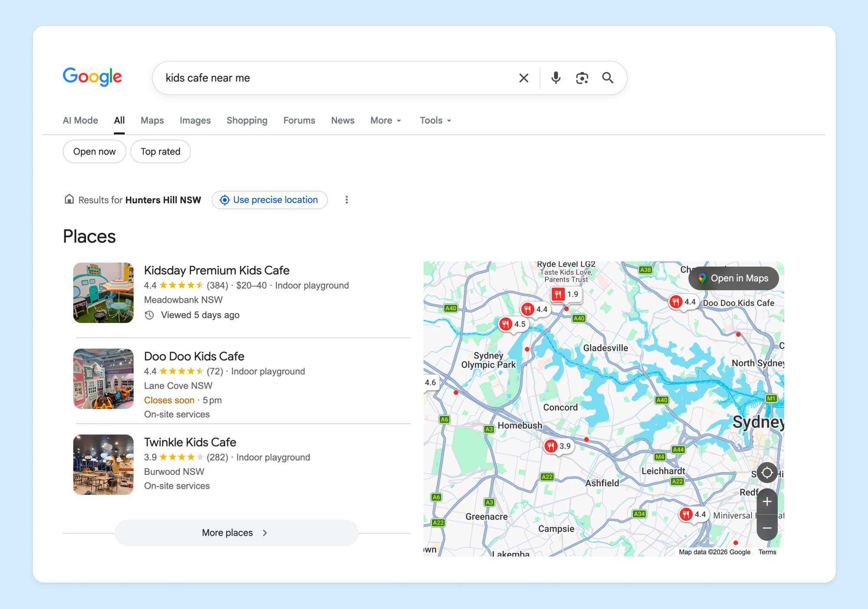Switch to the Images tab

tap(195, 120)
